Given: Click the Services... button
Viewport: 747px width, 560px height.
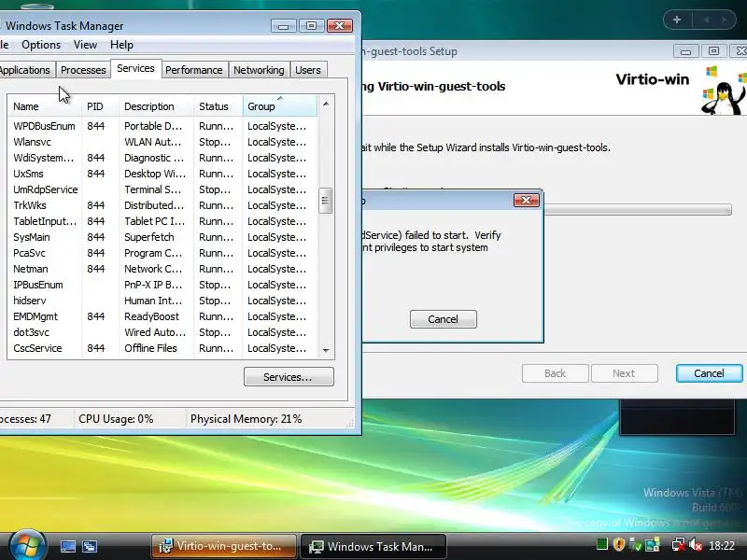Looking at the screenshot, I should point(289,377).
